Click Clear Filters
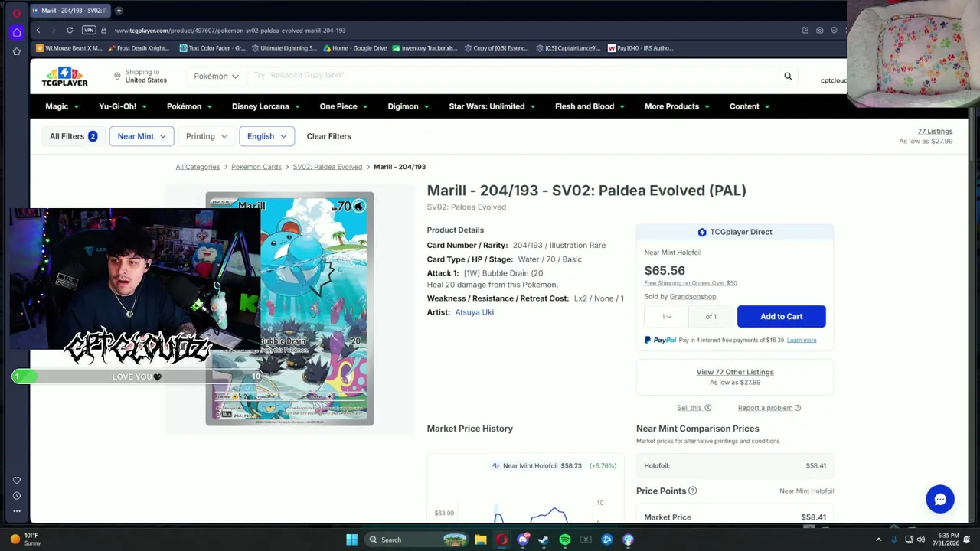This screenshot has height=551, width=980. [x=328, y=136]
